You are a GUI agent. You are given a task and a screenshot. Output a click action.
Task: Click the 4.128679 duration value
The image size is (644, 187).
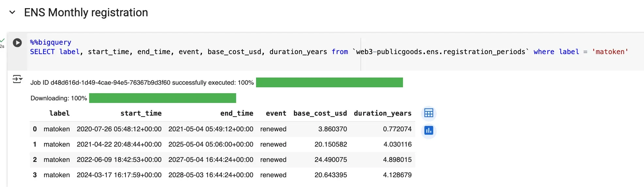point(397,175)
